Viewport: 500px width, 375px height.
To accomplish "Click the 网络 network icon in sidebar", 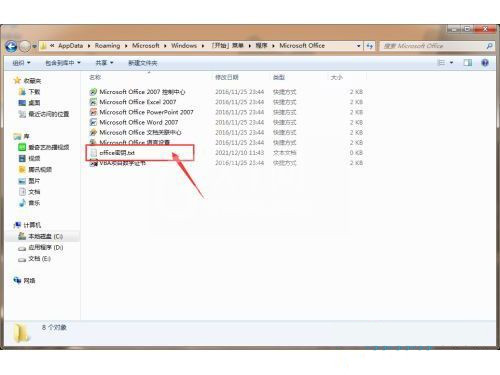I will coord(17,280).
